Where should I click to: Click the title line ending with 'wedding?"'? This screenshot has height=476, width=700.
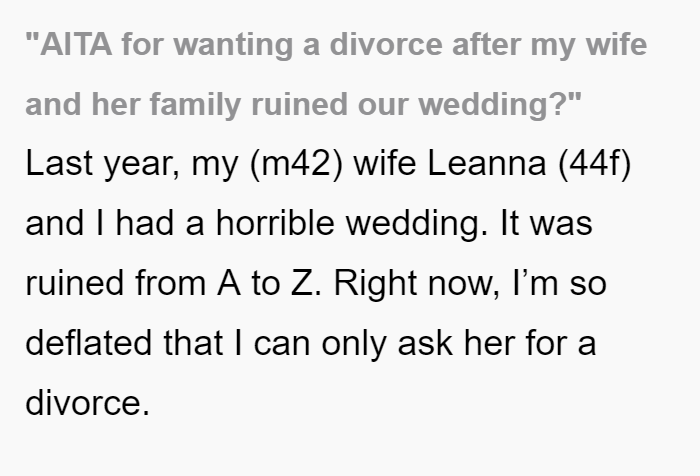pyautogui.click(x=304, y=104)
